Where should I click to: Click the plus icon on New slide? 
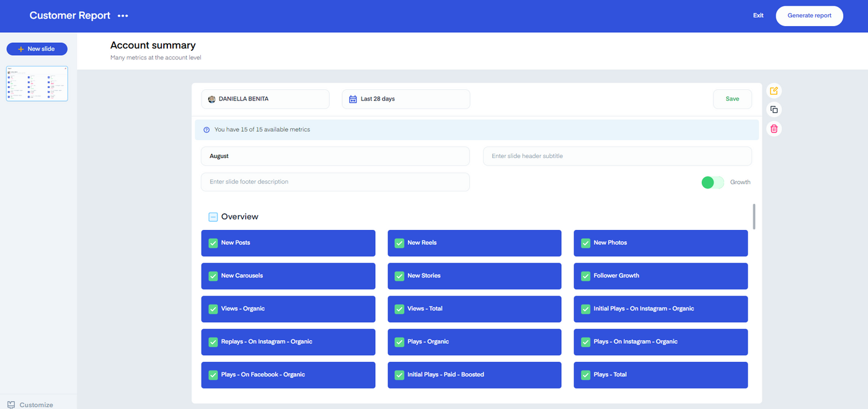click(x=21, y=49)
